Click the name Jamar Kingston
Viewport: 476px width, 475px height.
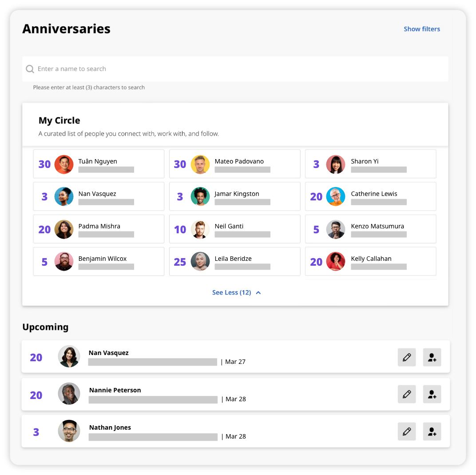click(x=237, y=194)
